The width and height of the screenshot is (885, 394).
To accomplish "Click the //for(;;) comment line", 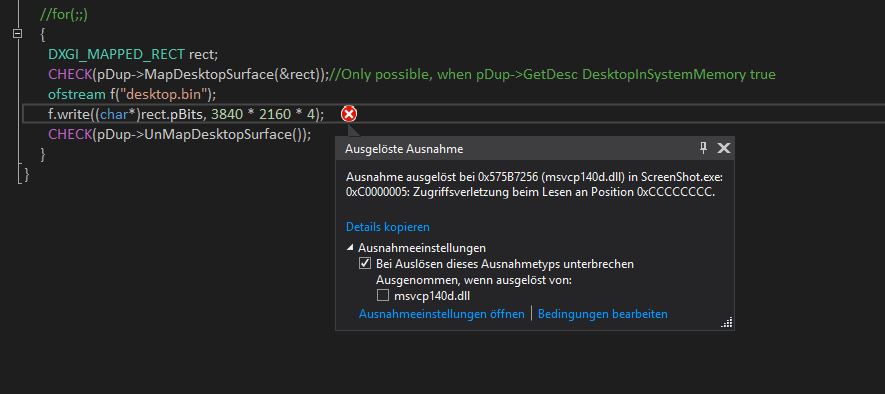I will (64, 15).
